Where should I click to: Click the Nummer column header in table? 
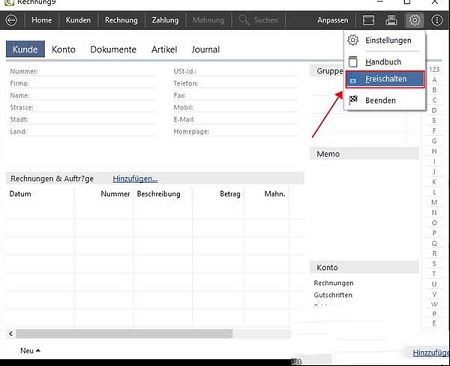pos(115,194)
